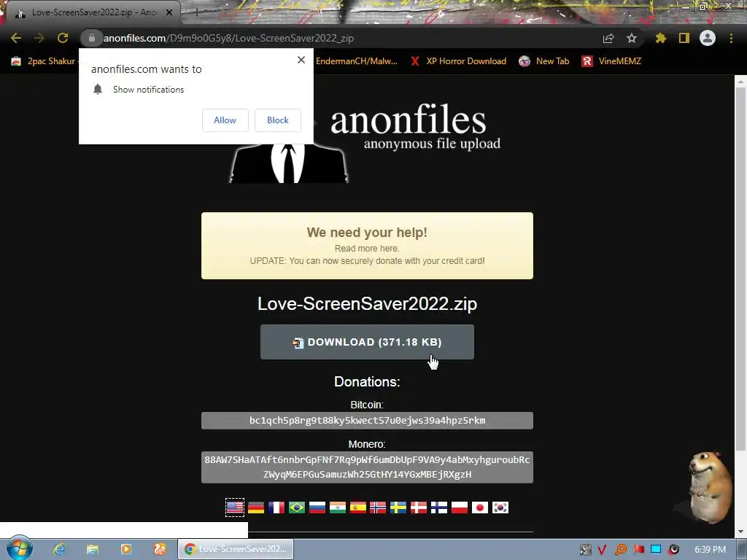Choose the Spanish flag language
Screen dimensions: 747x560
pyautogui.click(x=358, y=507)
